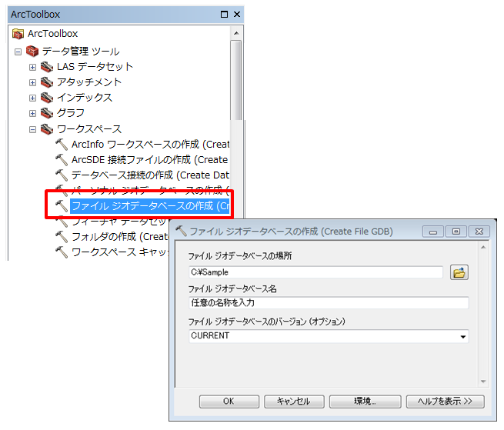Click hammer icon beside ArcSDE 接続ファイルの作成
The width and height of the screenshot is (504, 430).
(62, 160)
